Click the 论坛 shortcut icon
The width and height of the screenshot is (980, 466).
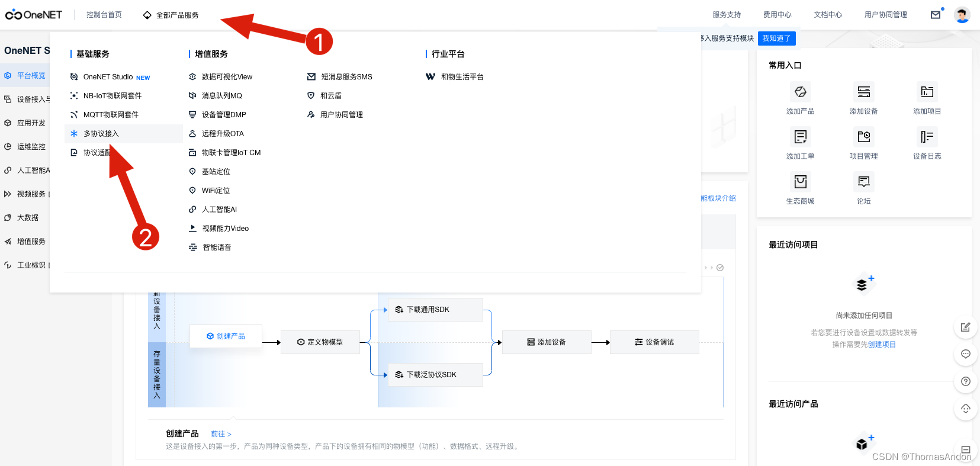(x=863, y=182)
